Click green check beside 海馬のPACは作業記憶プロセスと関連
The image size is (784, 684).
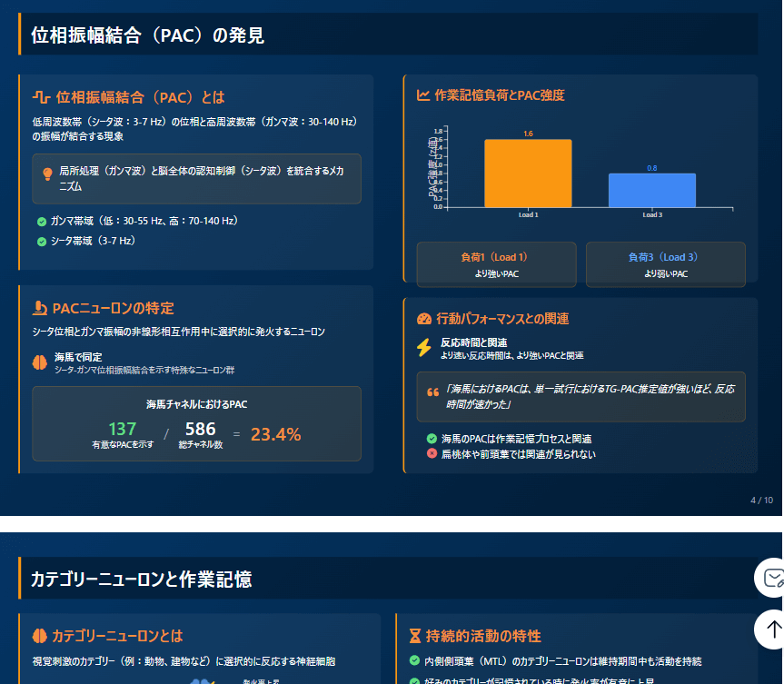[432, 439]
